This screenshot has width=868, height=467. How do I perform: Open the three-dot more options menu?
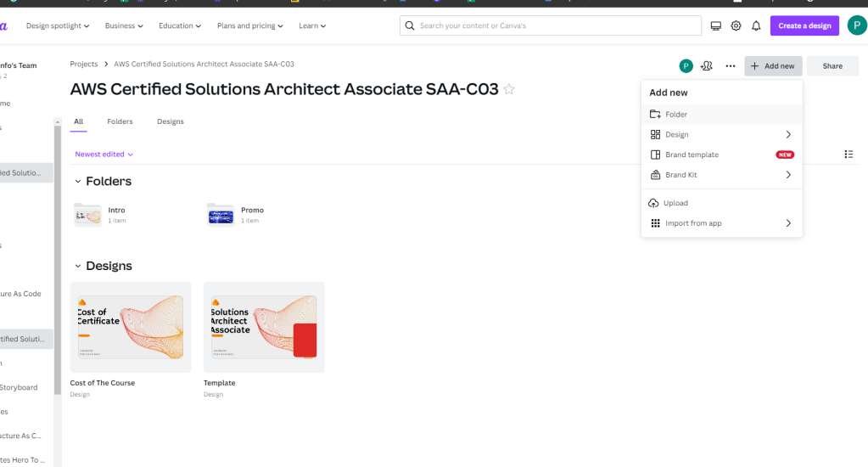(x=731, y=66)
